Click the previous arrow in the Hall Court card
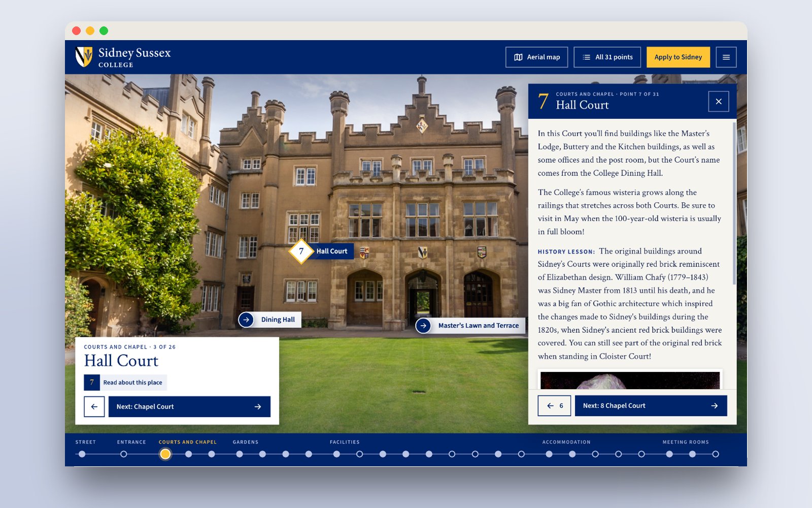Viewport: 812px width, 508px height. 94,406
